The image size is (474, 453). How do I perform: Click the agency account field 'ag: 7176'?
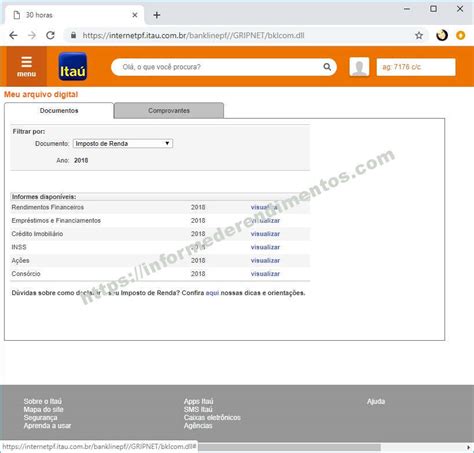point(416,67)
